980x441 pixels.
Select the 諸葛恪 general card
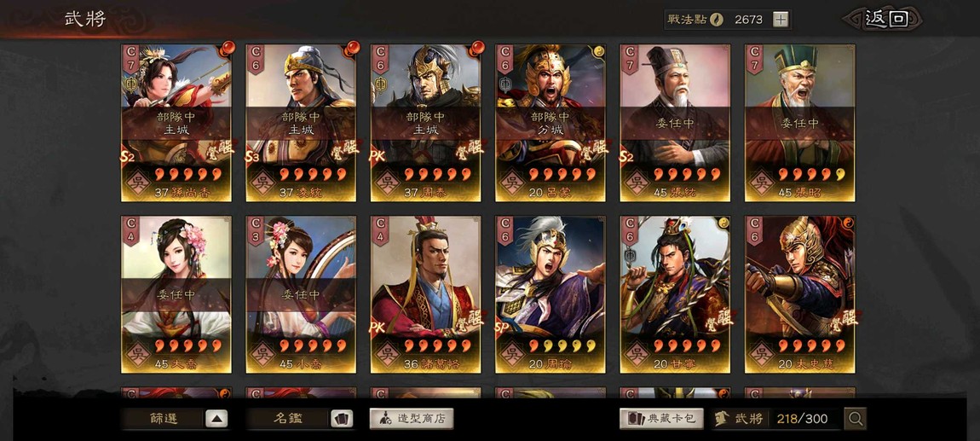point(425,294)
